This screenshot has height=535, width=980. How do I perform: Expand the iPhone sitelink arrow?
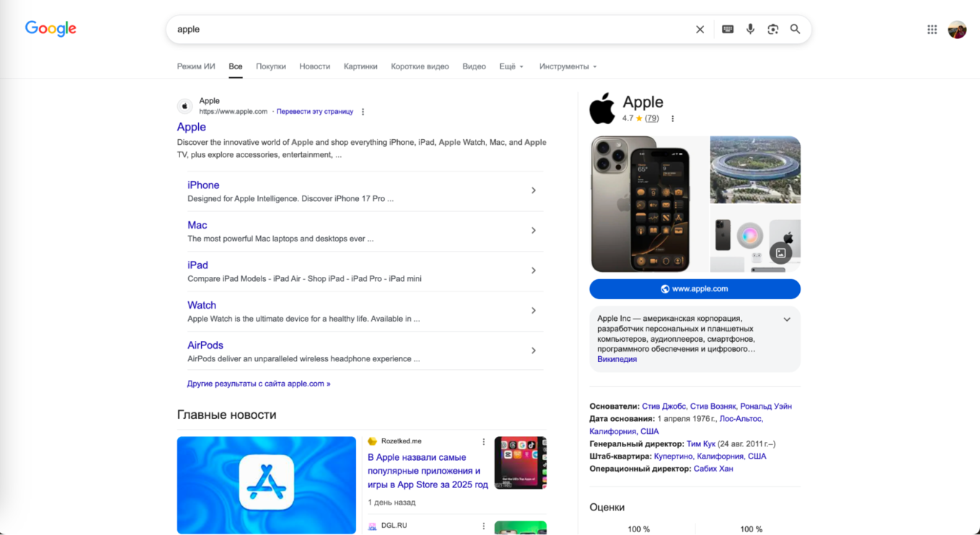tap(533, 190)
